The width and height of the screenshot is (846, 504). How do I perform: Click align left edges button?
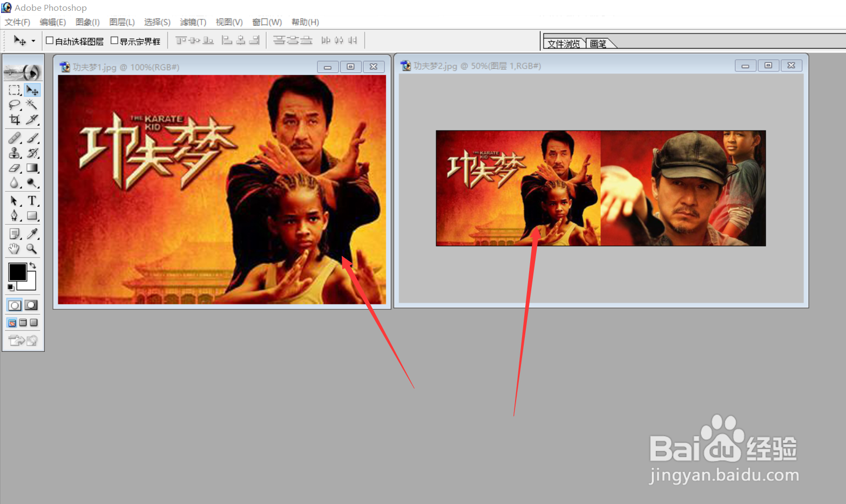point(227,40)
